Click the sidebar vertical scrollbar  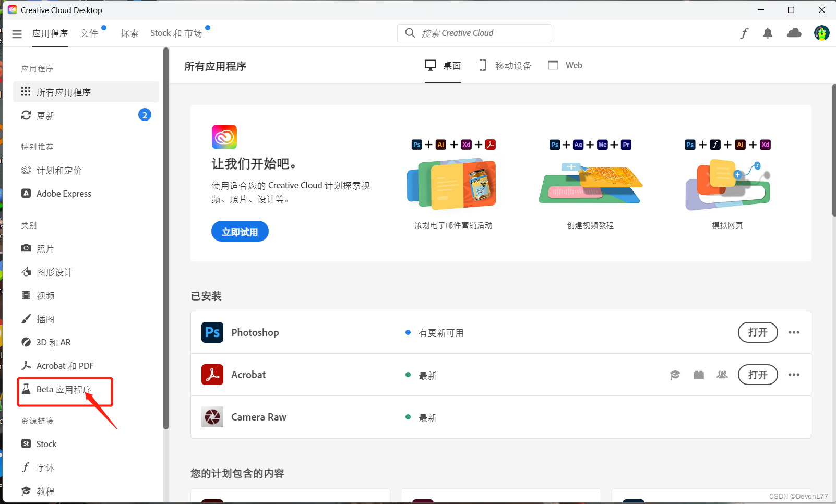[x=166, y=238]
